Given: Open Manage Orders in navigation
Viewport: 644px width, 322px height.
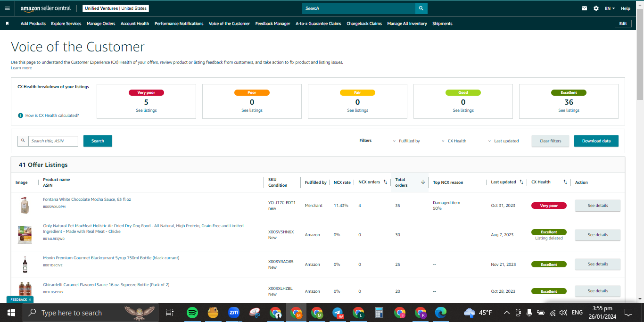Looking at the screenshot, I should [101, 24].
